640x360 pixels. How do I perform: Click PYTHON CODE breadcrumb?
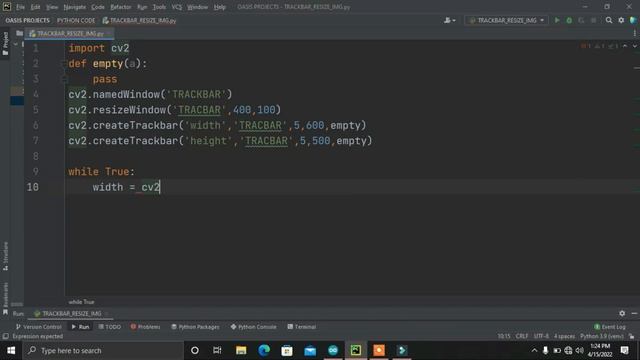tap(76, 20)
